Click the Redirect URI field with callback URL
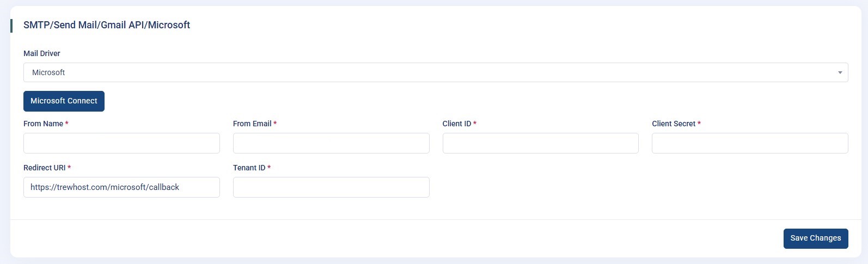Viewport: 868px width, 264px height. (x=121, y=187)
